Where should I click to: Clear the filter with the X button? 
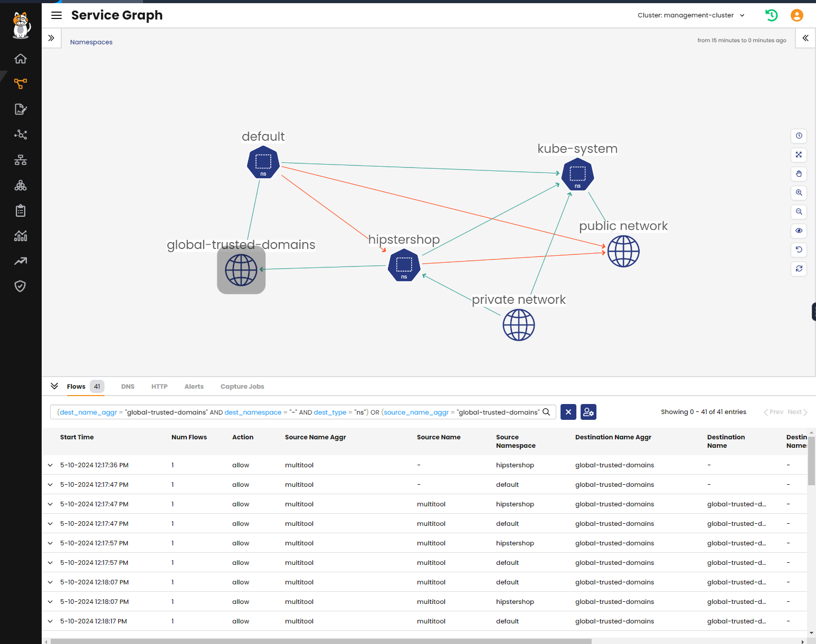pyautogui.click(x=568, y=412)
